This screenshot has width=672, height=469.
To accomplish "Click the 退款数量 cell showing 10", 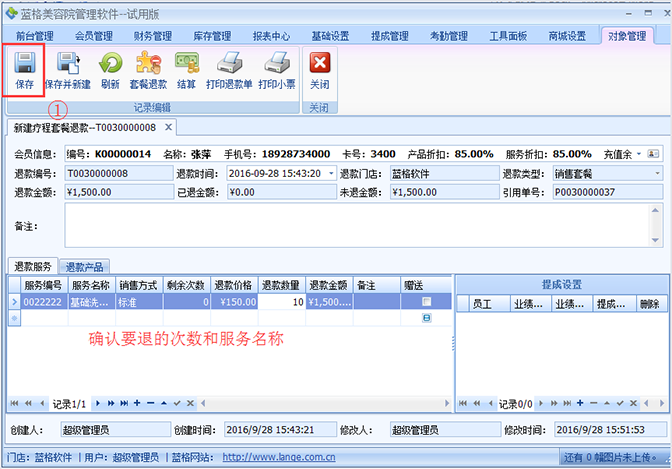I will click(282, 302).
